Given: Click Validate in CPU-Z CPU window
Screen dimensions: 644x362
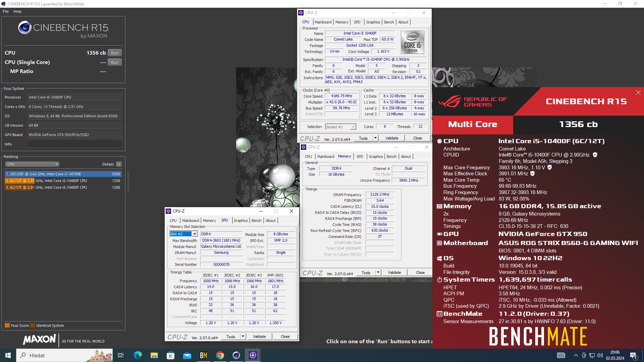Looking at the screenshot, I should pyautogui.click(x=392, y=138).
